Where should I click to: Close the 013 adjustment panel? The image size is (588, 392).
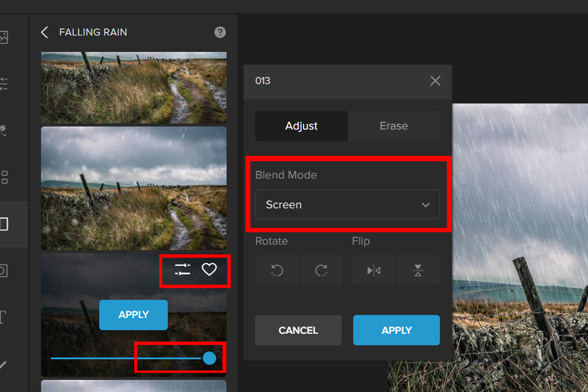(x=435, y=81)
